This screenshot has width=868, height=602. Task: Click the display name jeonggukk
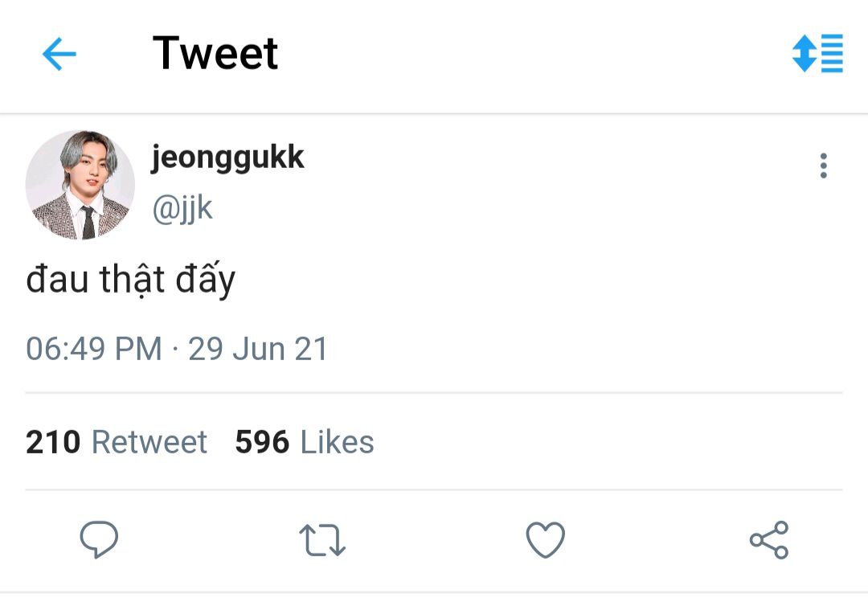tap(227, 158)
